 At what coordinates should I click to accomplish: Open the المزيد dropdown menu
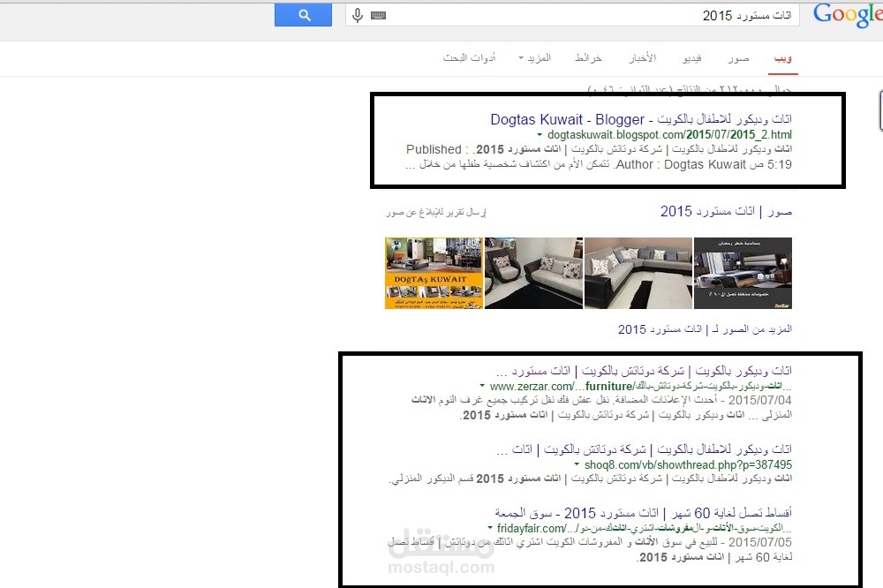[x=535, y=58]
